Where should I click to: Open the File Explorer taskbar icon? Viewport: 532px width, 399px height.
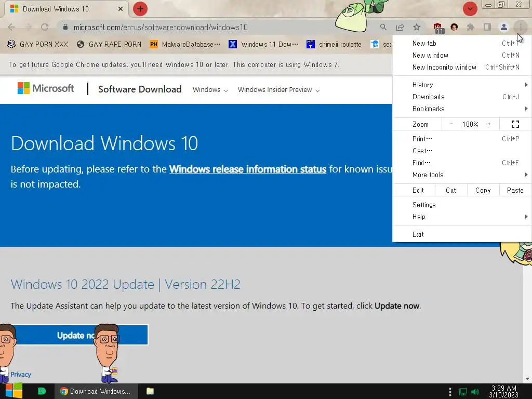[150, 391]
